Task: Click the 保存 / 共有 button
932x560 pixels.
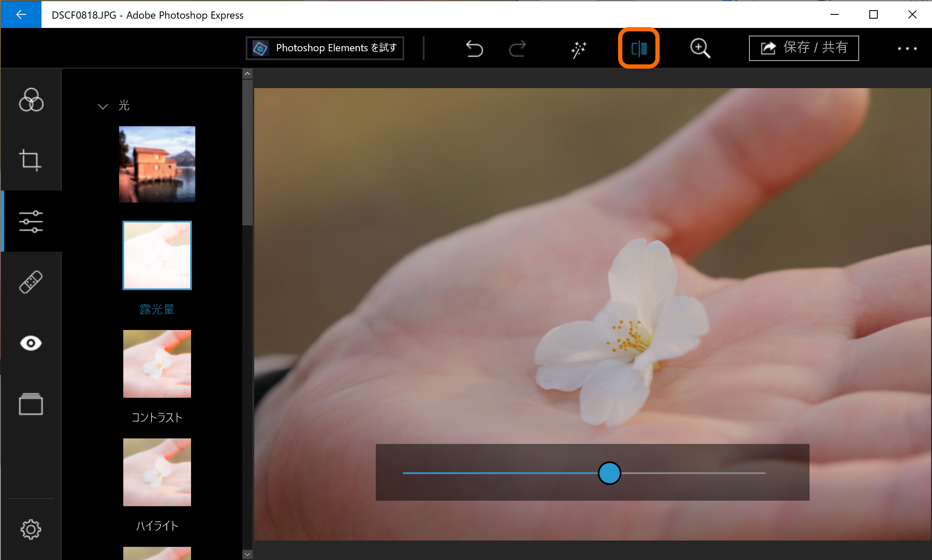Action: [x=804, y=48]
